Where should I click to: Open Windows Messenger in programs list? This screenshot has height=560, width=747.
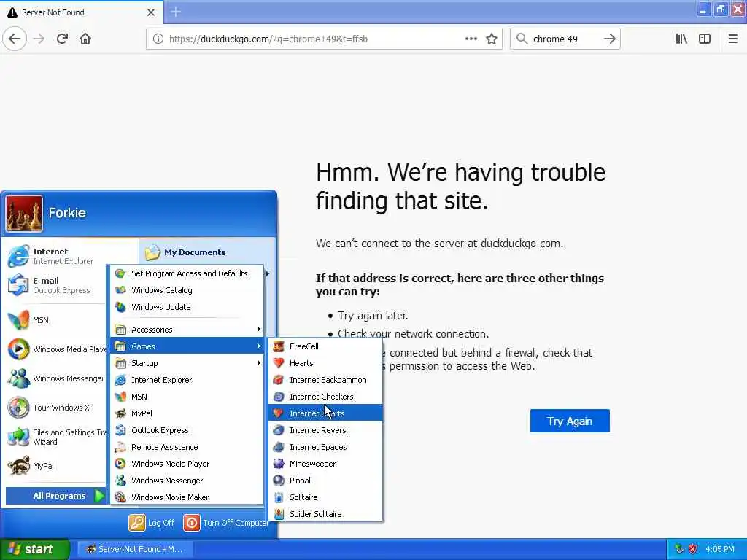pos(187,480)
